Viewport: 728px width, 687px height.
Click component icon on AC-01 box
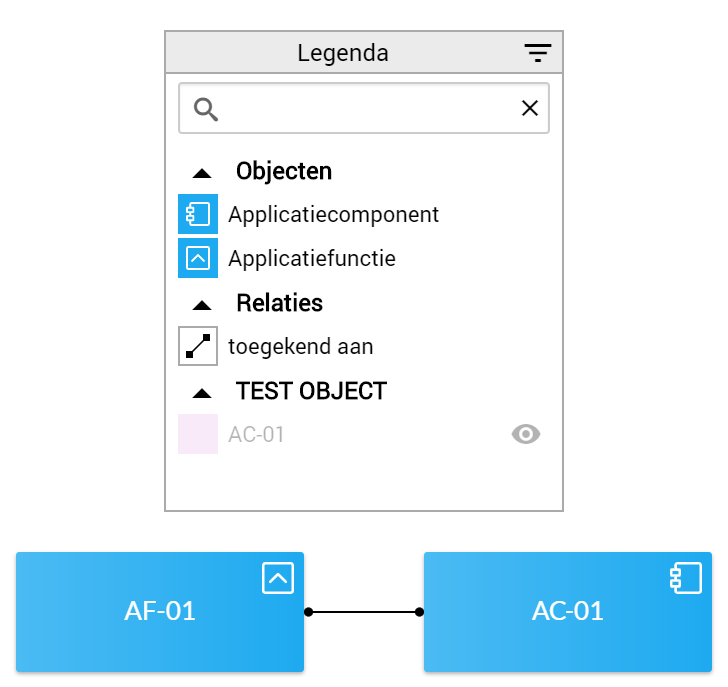point(686,578)
